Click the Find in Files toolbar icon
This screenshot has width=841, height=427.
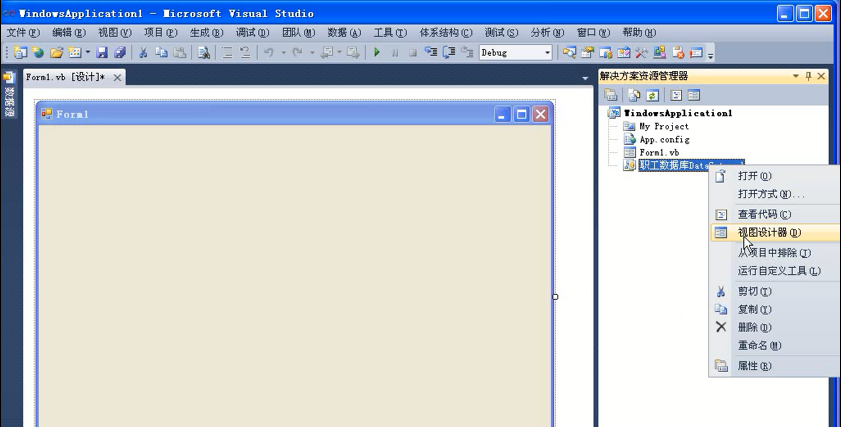(x=203, y=53)
